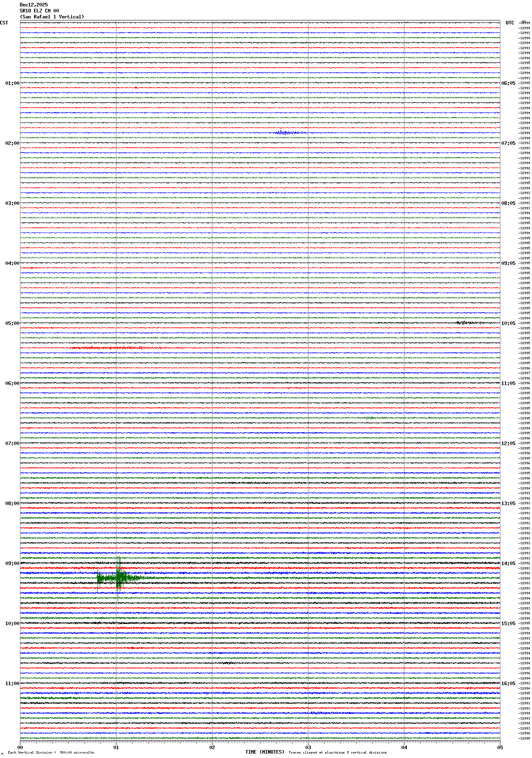Click the 09:00 CST time label

pos(12,563)
